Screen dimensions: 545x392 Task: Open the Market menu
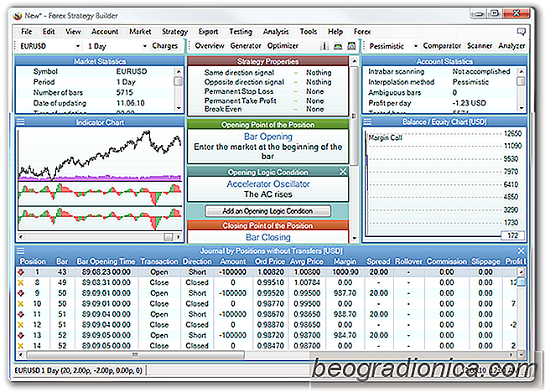coord(140,32)
